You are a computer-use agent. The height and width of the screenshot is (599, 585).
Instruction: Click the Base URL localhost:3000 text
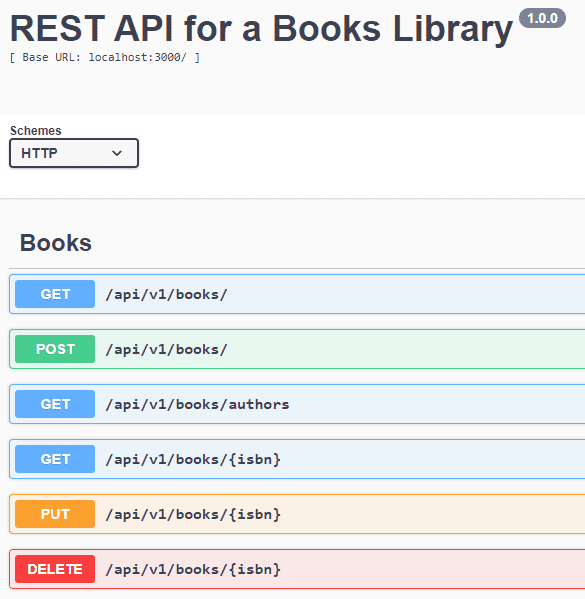tap(105, 57)
